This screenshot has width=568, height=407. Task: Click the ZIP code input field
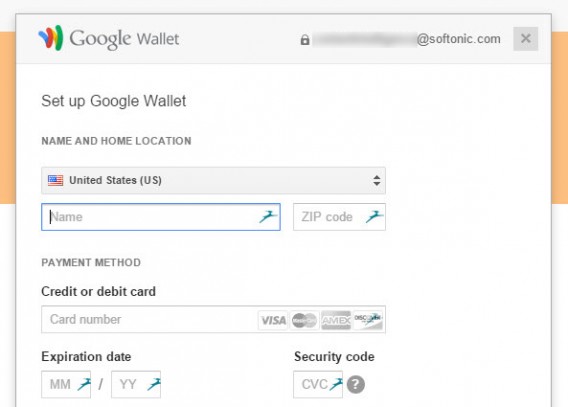coord(339,217)
